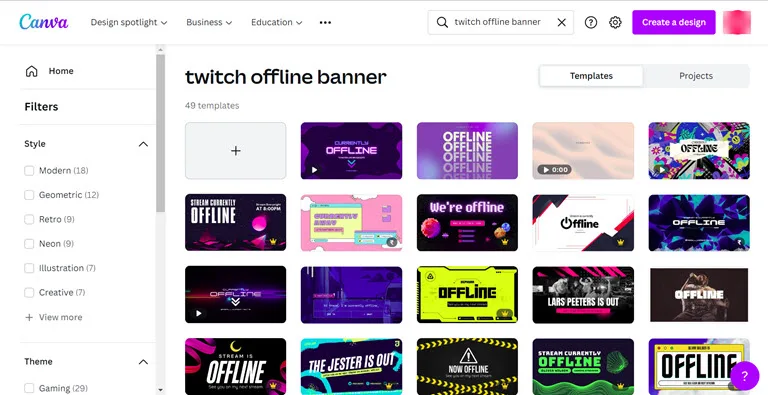Viewport: 768px width, 395px height.
Task: Click crown icon on power-symbol Offline card
Action: (621, 242)
